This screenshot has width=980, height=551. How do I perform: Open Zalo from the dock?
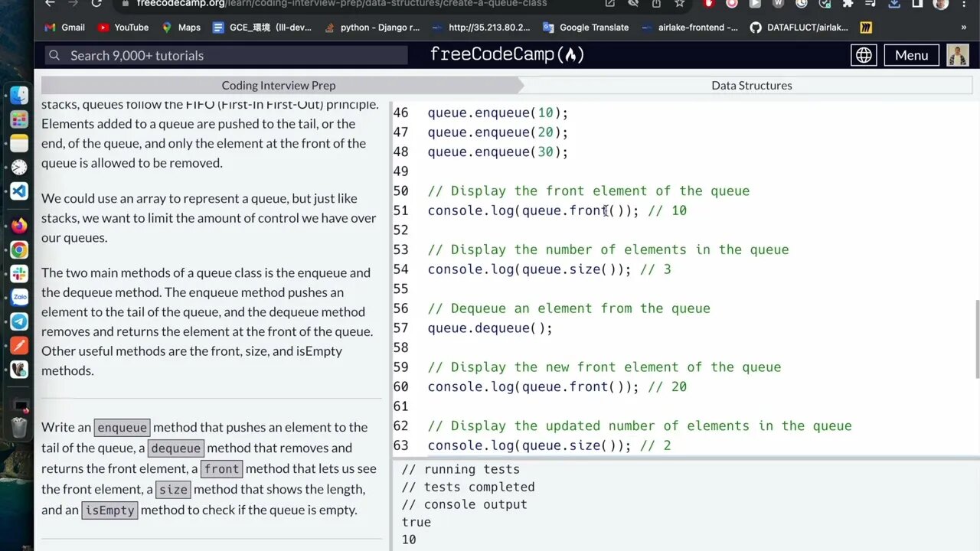[19, 297]
